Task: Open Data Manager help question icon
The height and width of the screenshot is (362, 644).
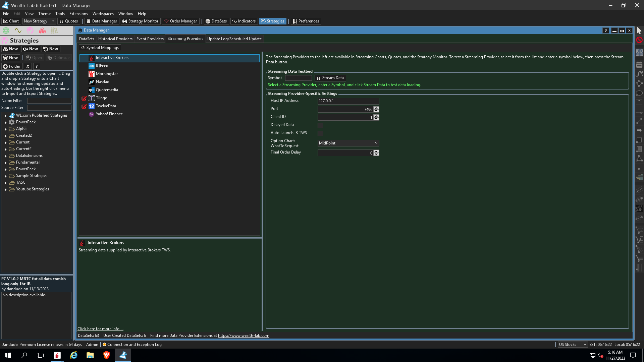Action: pos(605,31)
